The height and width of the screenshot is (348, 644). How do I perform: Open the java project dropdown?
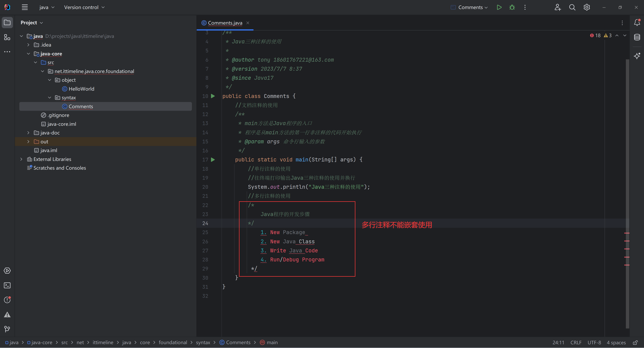point(47,7)
